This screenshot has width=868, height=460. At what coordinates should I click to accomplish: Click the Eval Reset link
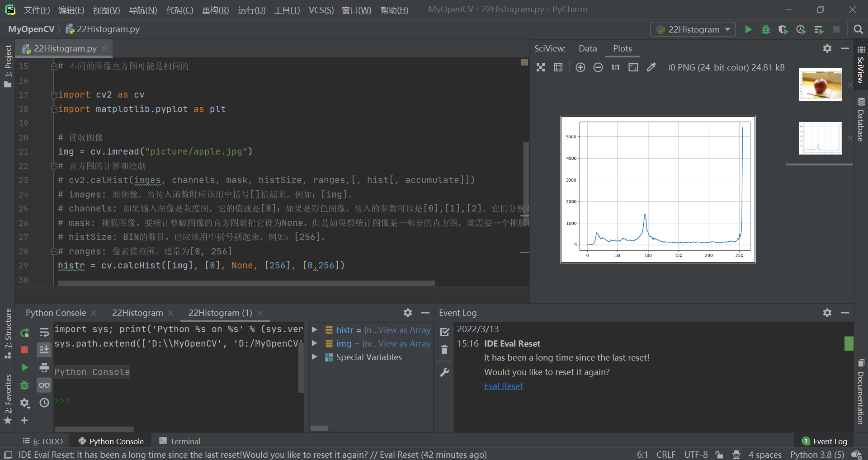pyautogui.click(x=503, y=386)
